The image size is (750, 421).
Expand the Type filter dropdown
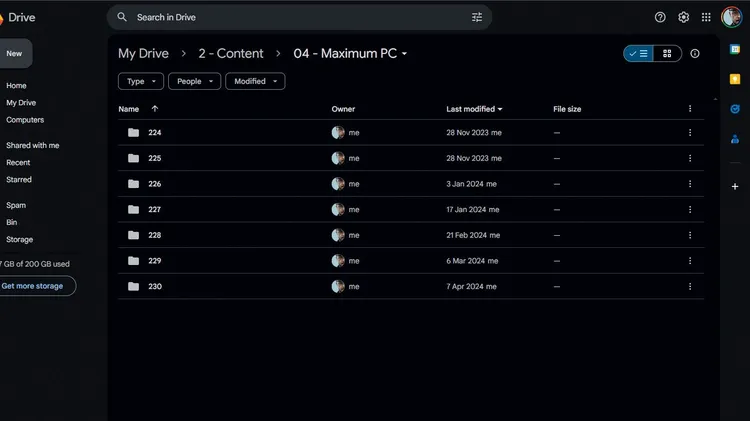(141, 81)
